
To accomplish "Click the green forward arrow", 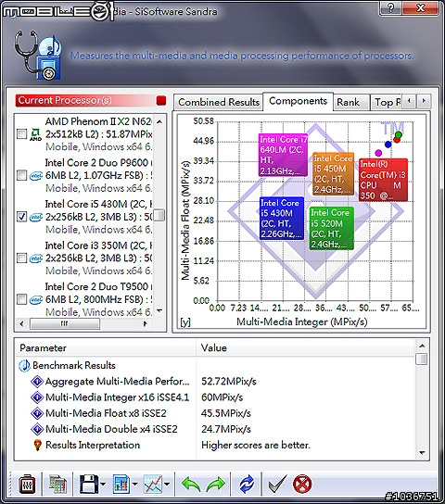I will pos(215,484).
